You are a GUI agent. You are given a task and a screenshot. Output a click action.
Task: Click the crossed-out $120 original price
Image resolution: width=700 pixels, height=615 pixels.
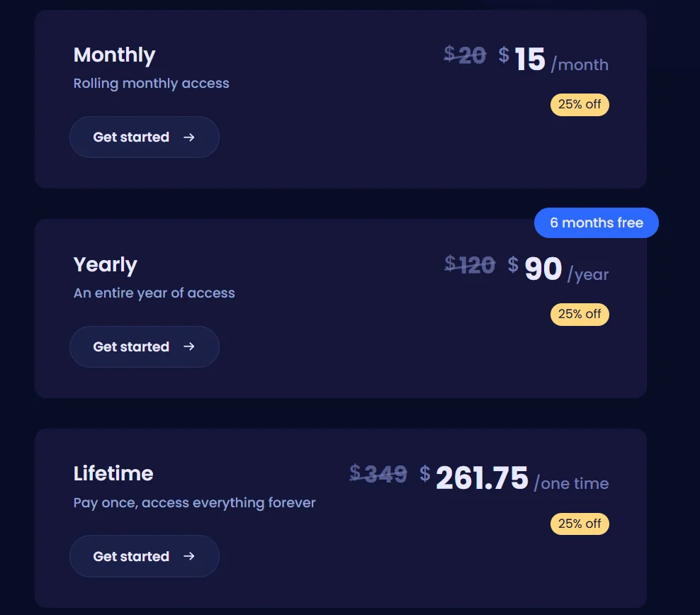pyautogui.click(x=470, y=265)
